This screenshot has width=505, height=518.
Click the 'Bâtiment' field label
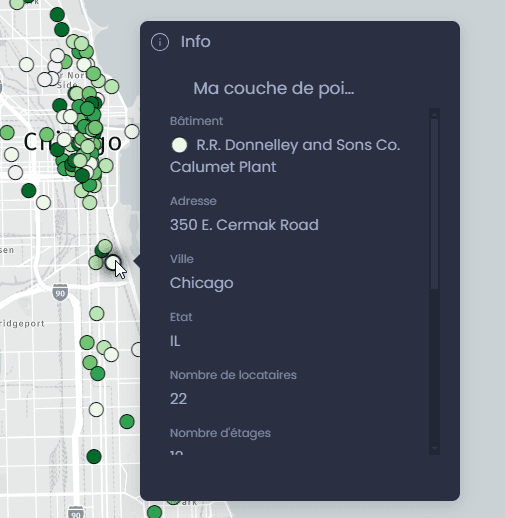[x=196, y=121]
